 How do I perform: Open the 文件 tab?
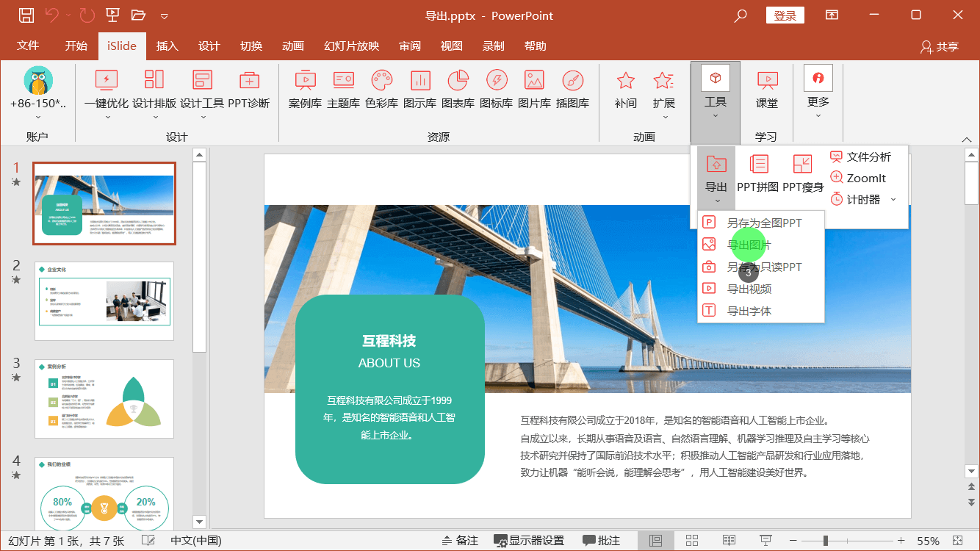[28, 46]
